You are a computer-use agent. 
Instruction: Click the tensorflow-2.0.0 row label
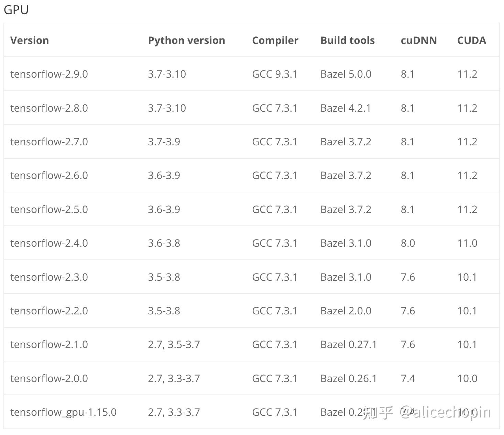49,378
